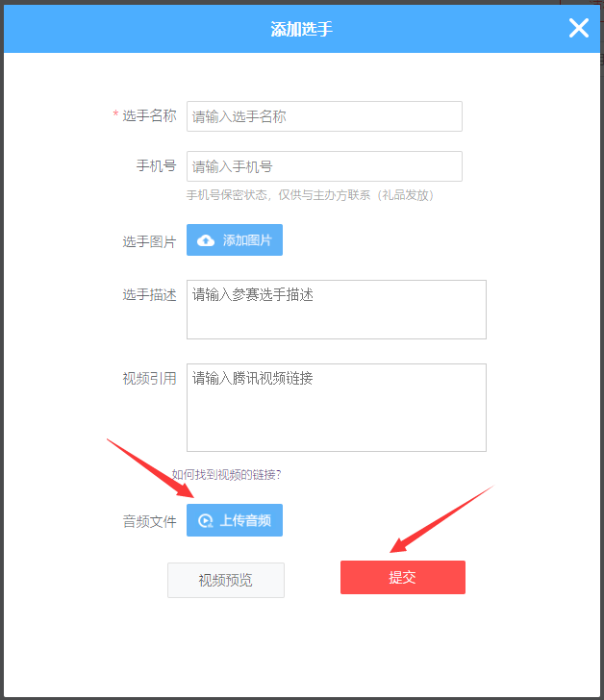Click the cloud upload icon on 添加图片
Screen dimensions: 604x700
[206, 240]
